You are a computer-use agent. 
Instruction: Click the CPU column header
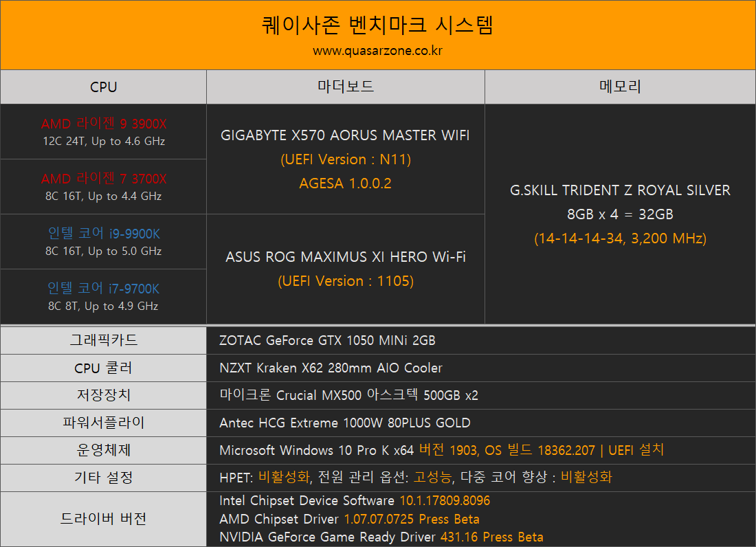(104, 87)
